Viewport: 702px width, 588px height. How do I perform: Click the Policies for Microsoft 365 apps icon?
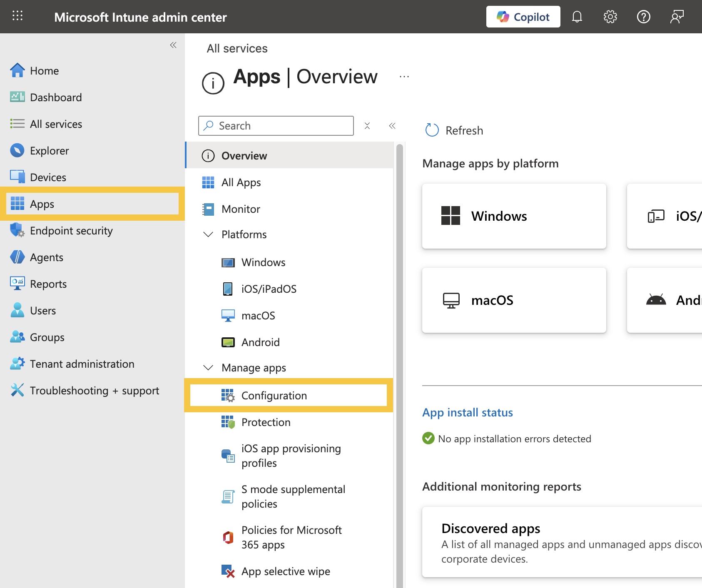click(x=228, y=537)
